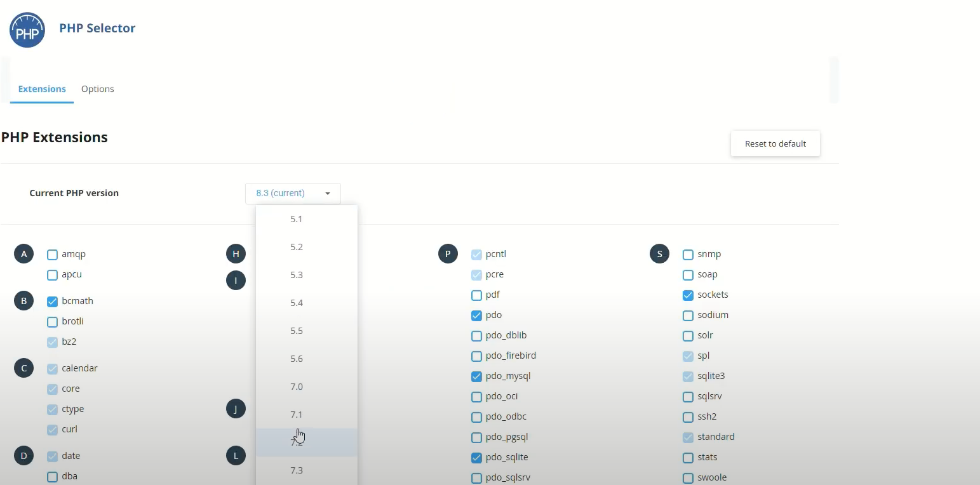Enable the solr extension checkbox
This screenshot has height=485, width=980.
[688, 336]
